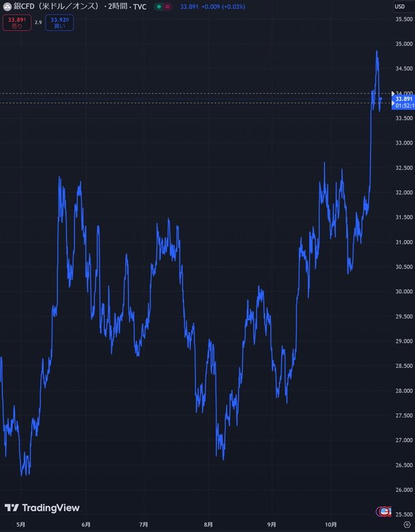The image size is (415, 532).
Task: Click the 5月 label on time axis
Action: (21, 524)
